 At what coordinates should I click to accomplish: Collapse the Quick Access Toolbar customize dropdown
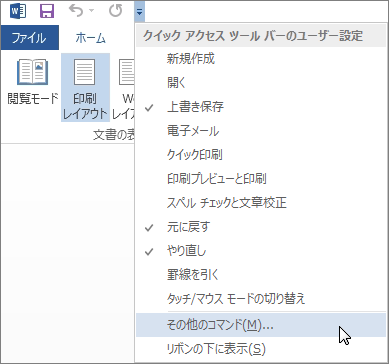[x=140, y=12]
